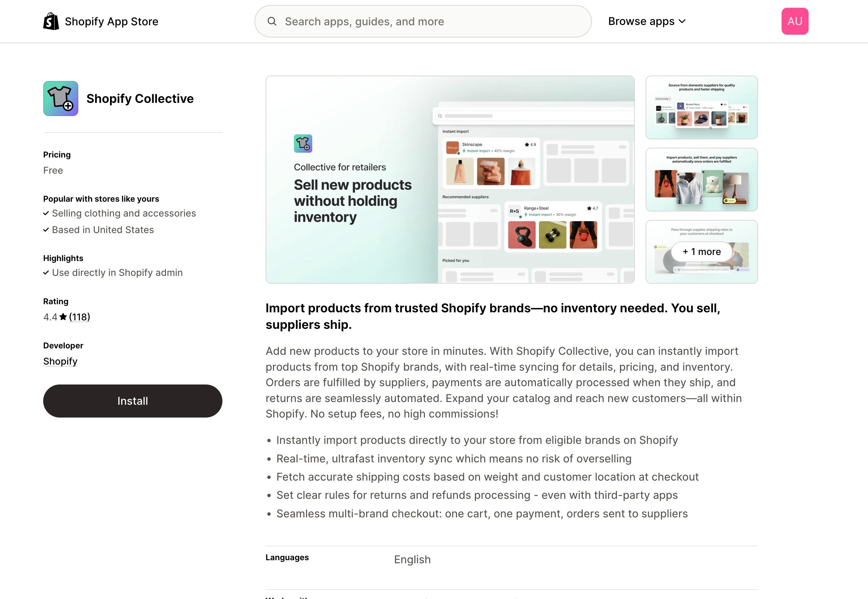
Task: Open the main Collective for retailers screenshot
Action: point(450,179)
